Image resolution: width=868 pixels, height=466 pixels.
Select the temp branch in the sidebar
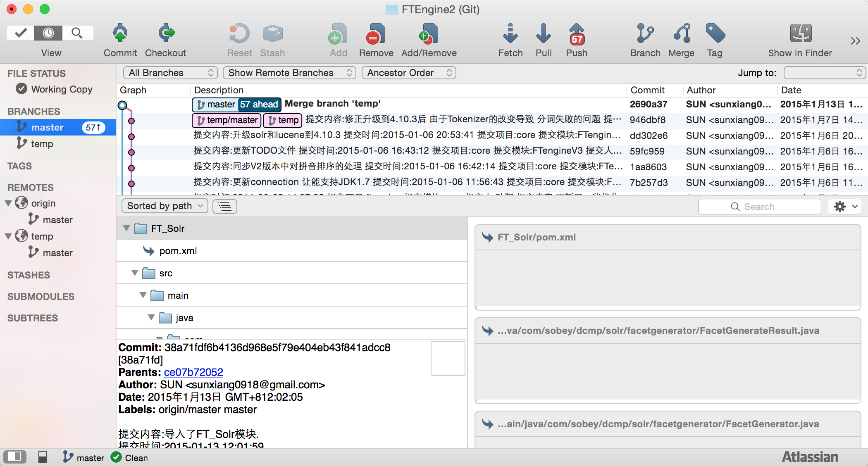coord(42,144)
